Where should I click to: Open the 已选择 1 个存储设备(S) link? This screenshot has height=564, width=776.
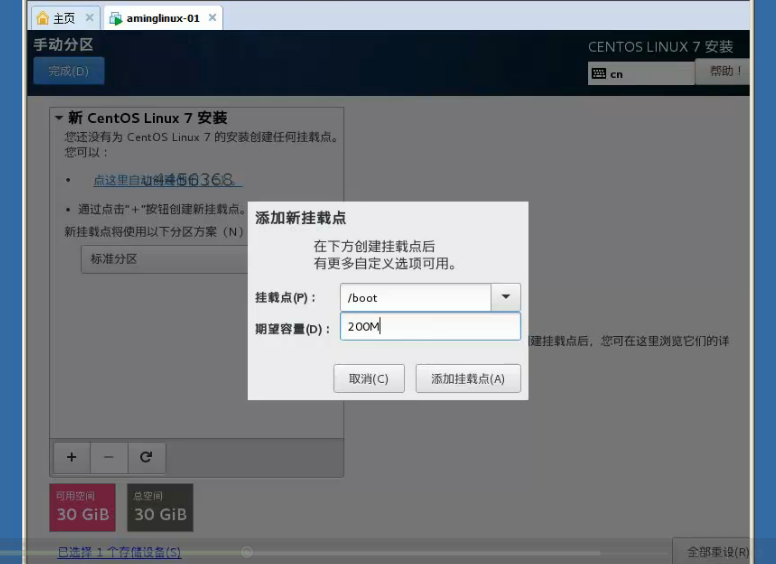coord(119,552)
